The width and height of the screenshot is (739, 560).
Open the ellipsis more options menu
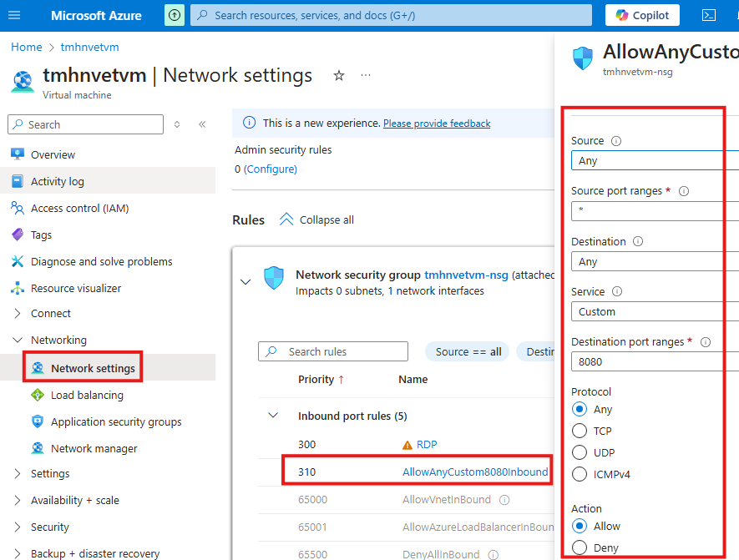coord(366,75)
